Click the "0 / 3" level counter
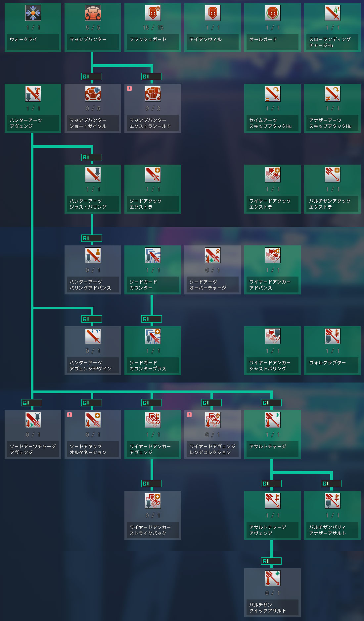Screen dimensions: 364x621 [x=153, y=109]
